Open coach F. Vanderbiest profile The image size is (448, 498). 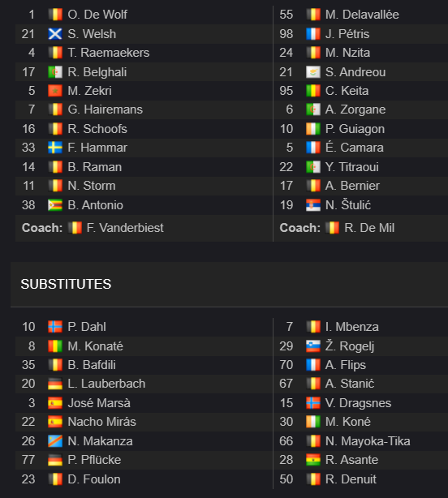tap(125, 228)
